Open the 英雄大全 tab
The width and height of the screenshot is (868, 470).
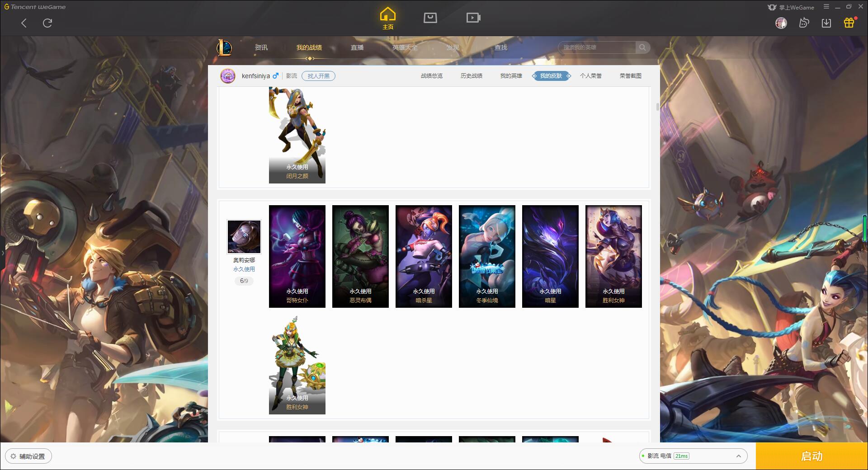(405, 47)
